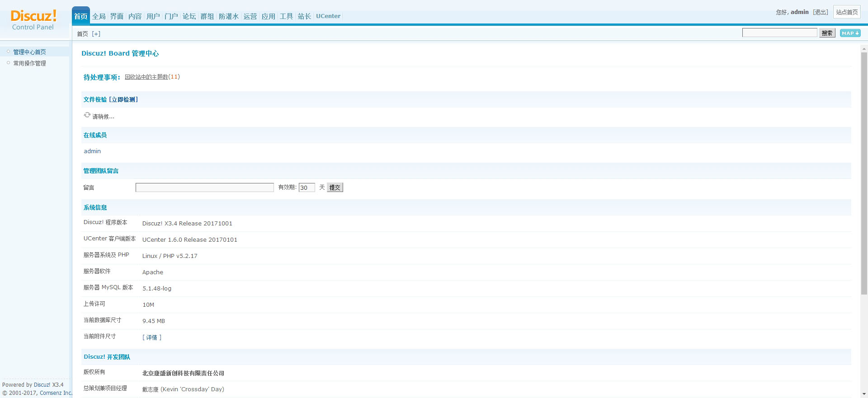Image resolution: width=868 pixels, height=398 pixels.
Task: Click the Discuz! Control Panel logo
Action: click(33, 20)
